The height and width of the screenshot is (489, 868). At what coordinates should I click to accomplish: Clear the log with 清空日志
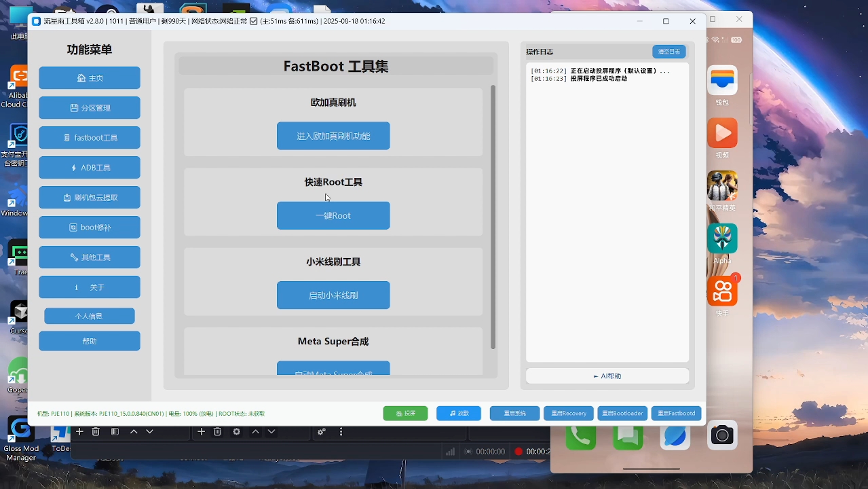(x=669, y=52)
